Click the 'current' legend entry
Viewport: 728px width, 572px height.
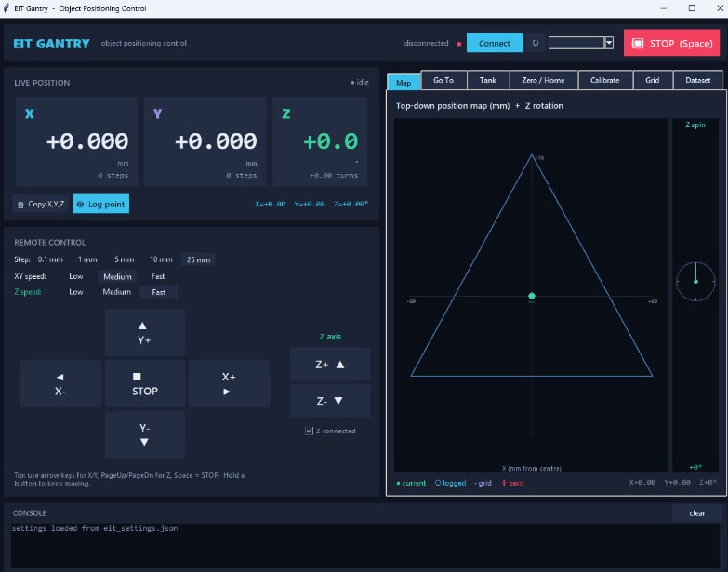click(411, 483)
